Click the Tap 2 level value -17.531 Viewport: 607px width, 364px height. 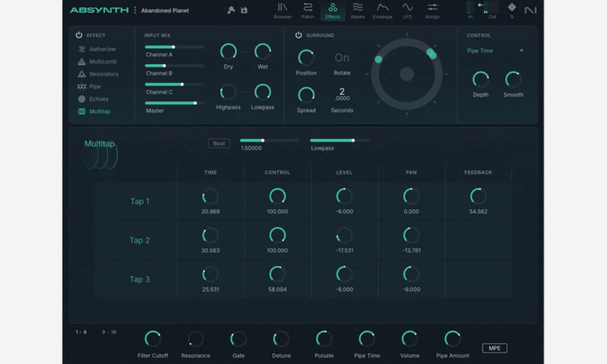[344, 251]
